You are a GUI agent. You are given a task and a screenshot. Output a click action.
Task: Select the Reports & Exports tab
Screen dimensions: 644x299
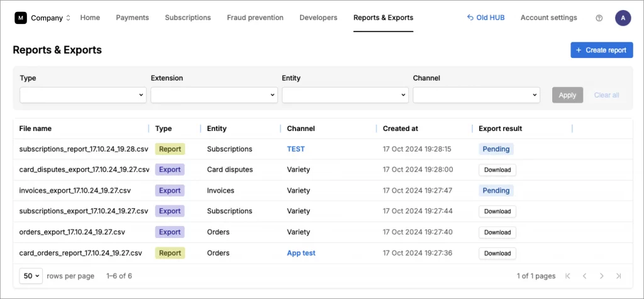pos(383,18)
